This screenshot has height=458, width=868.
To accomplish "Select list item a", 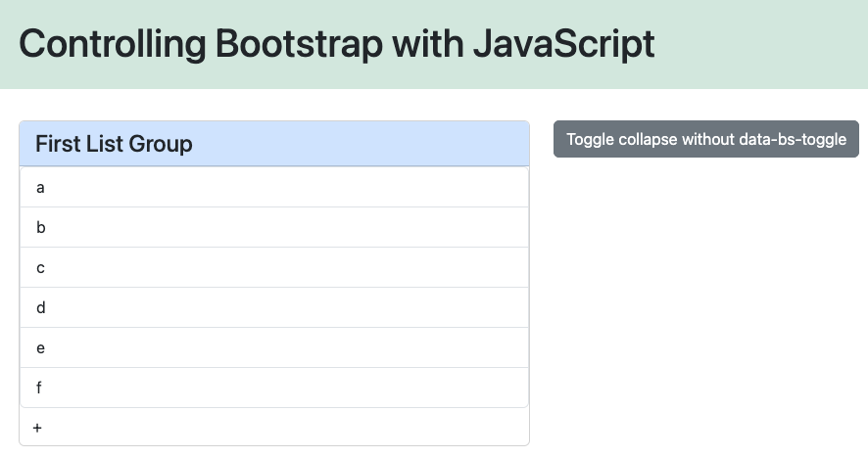I will (x=40, y=187).
